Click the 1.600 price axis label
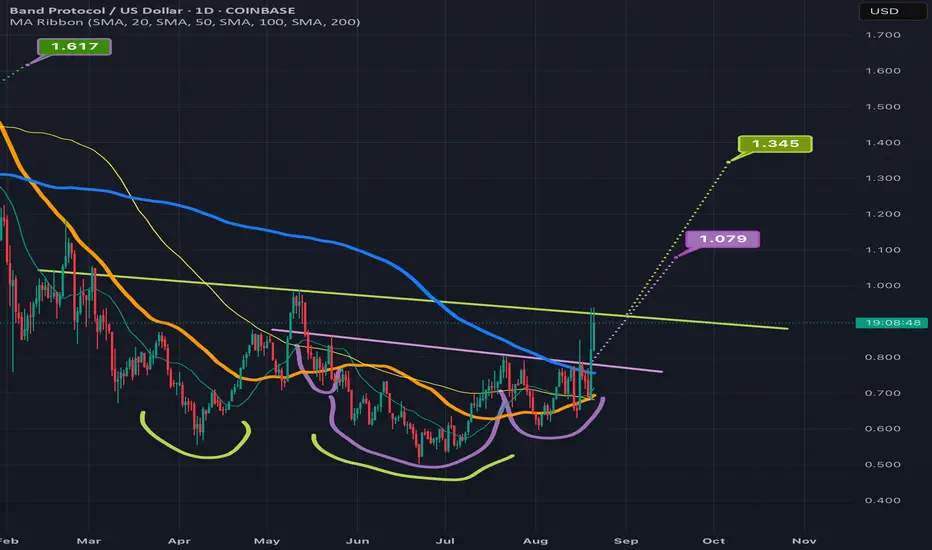This screenshot has width=932, height=550. click(x=883, y=71)
